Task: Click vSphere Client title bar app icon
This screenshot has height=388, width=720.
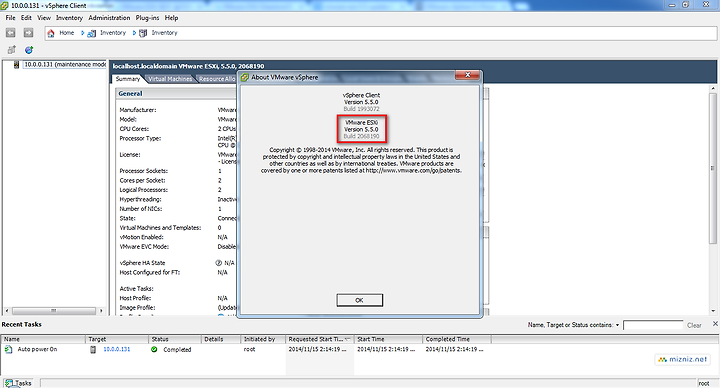Action: 5,6
